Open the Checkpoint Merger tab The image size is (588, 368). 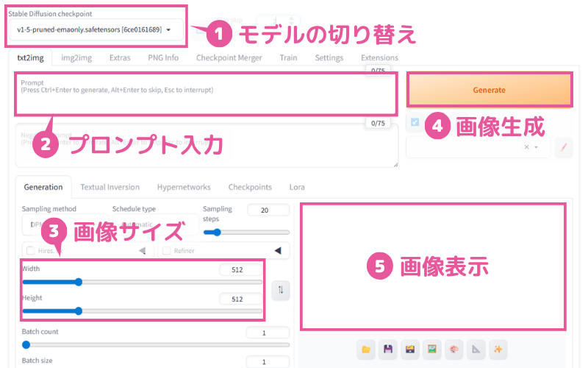point(229,58)
